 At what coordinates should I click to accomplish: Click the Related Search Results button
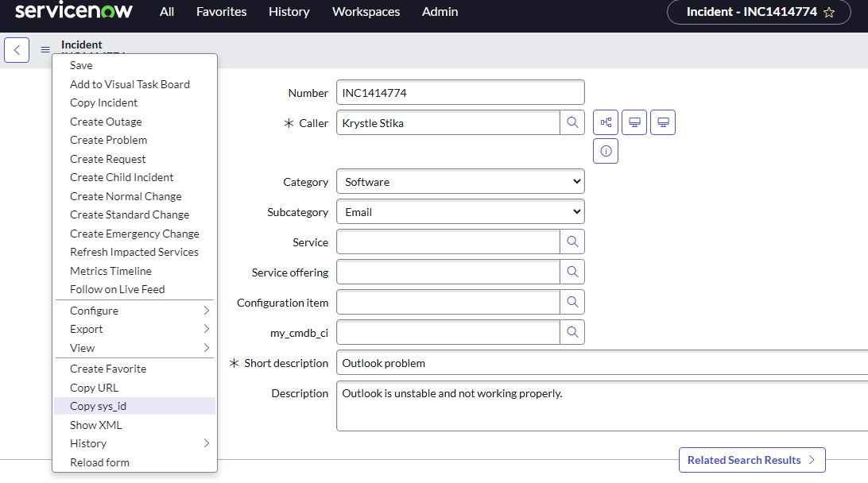point(751,460)
